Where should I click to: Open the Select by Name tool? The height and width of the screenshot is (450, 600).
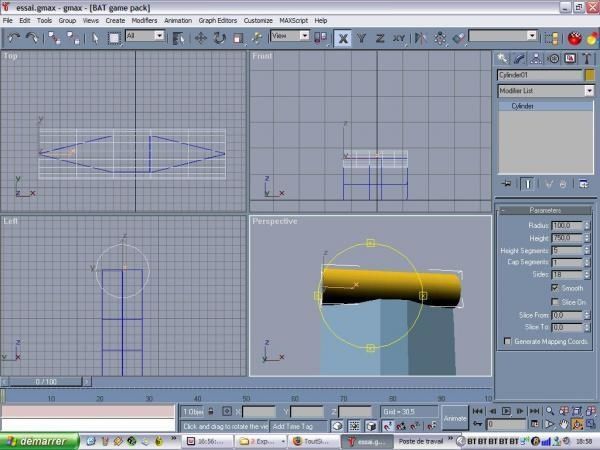point(178,38)
